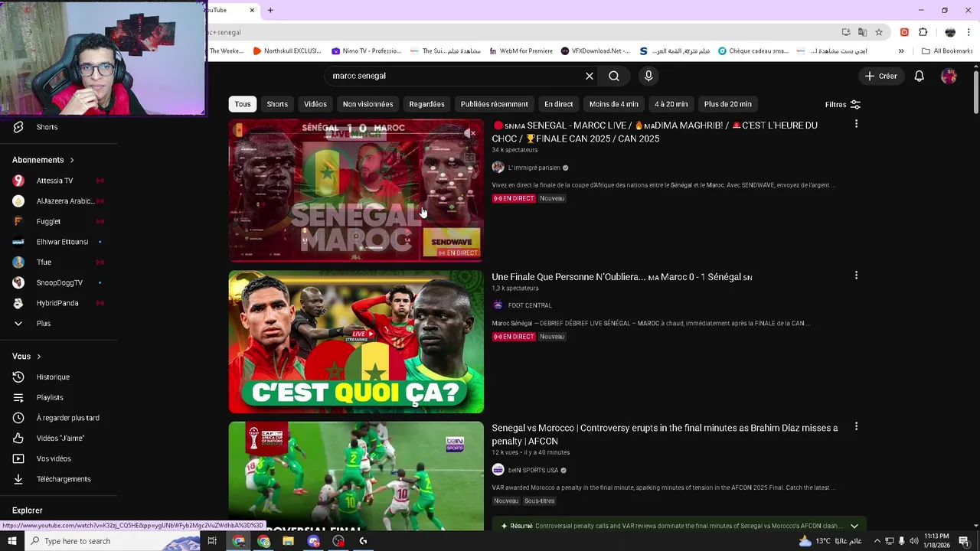Open WebM for Premiere bookmark

pyautogui.click(x=520, y=51)
